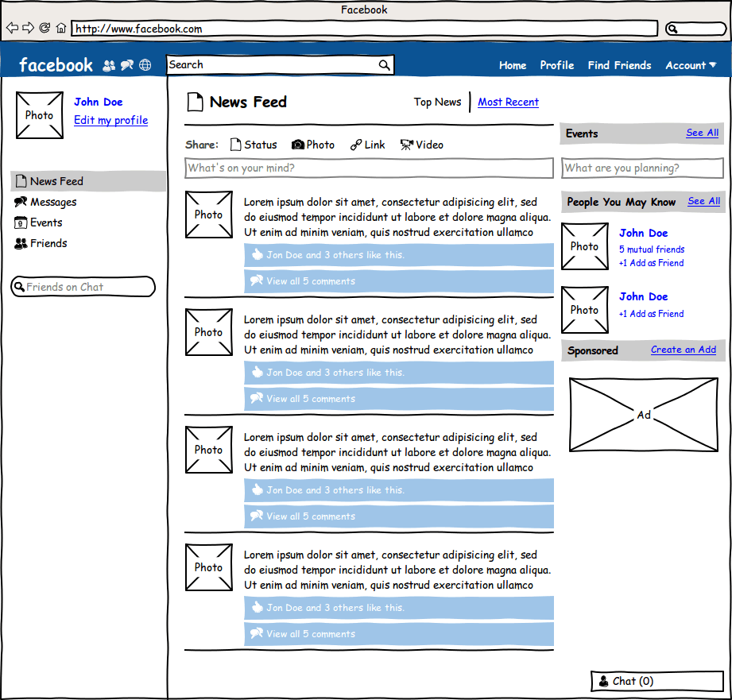Screen dimensions: 732x700
Task: Switch to the Most Recent tab
Action: 507,102
